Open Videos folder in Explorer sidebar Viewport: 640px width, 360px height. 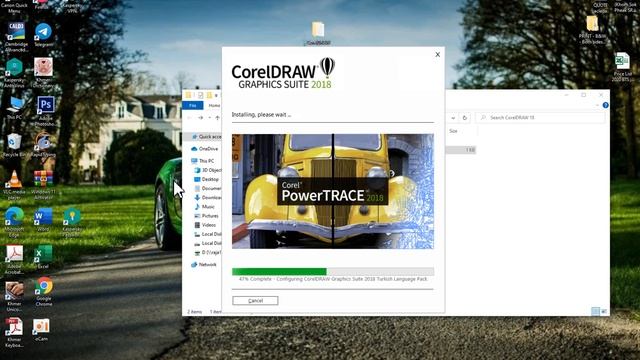click(x=205, y=225)
